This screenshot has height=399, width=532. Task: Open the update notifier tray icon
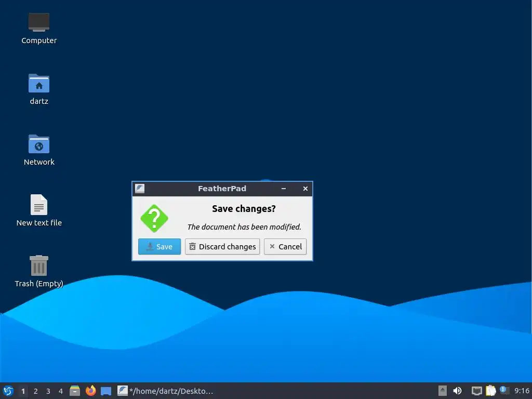(x=504, y=391)
